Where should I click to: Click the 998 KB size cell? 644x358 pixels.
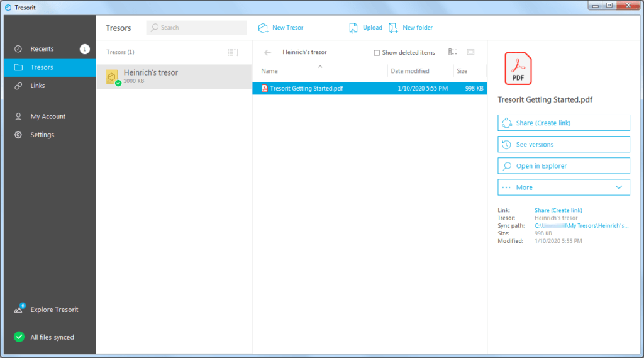tap(474, 88)
